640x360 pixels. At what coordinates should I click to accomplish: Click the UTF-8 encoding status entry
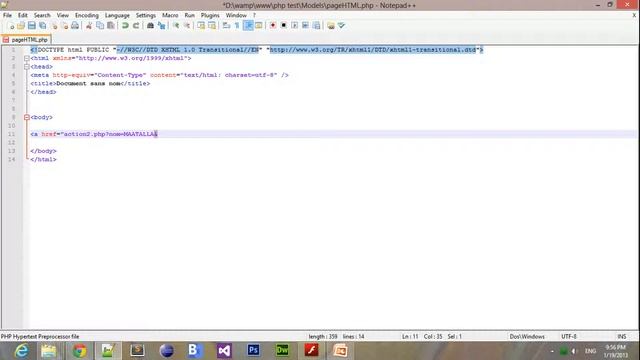569,336
